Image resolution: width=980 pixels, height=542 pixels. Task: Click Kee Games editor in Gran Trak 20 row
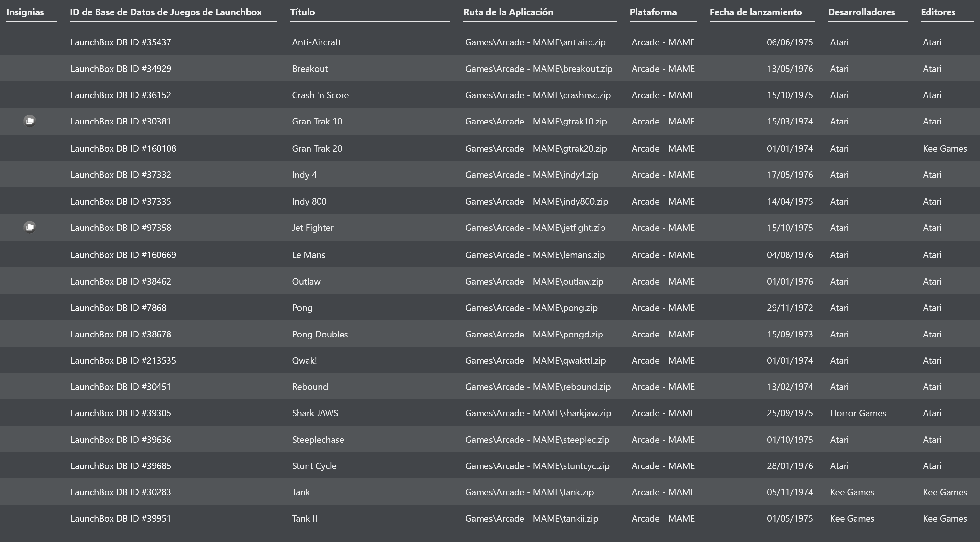tap(945, 148)
